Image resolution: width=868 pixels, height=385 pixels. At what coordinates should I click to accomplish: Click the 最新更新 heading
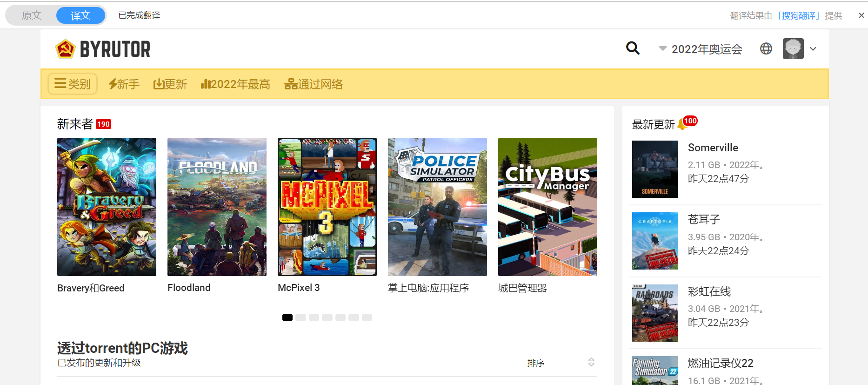[x=653, y=125]
